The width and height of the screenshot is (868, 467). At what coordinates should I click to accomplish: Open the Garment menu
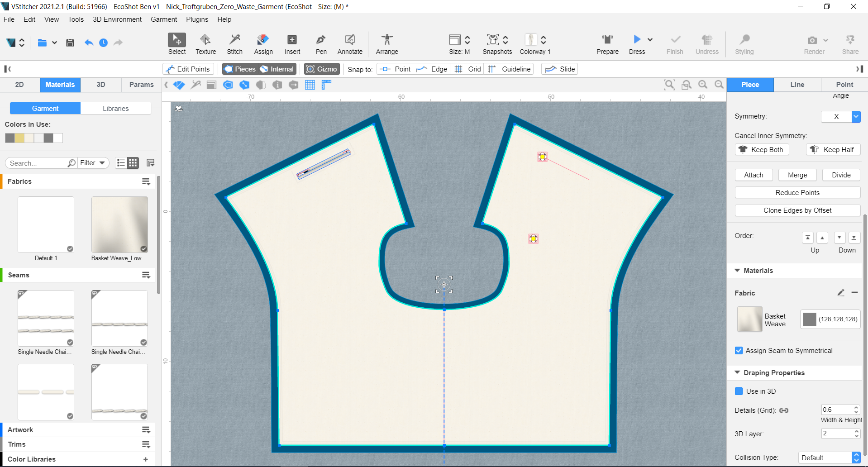163,19
